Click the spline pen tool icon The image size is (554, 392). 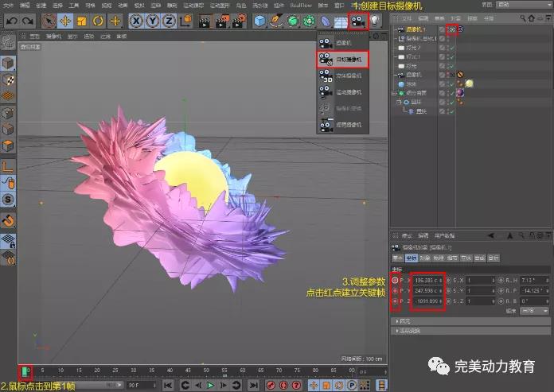276,21
